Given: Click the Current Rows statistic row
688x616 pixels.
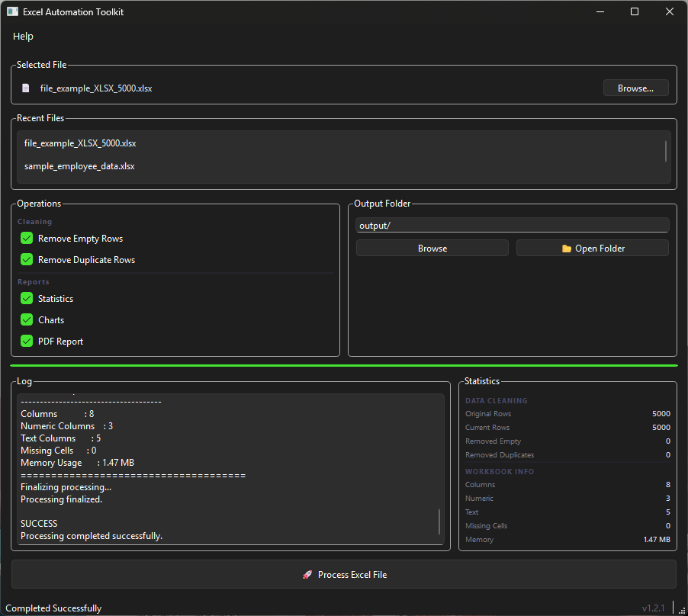Looking at the screenshot, I should click(567, 427).
